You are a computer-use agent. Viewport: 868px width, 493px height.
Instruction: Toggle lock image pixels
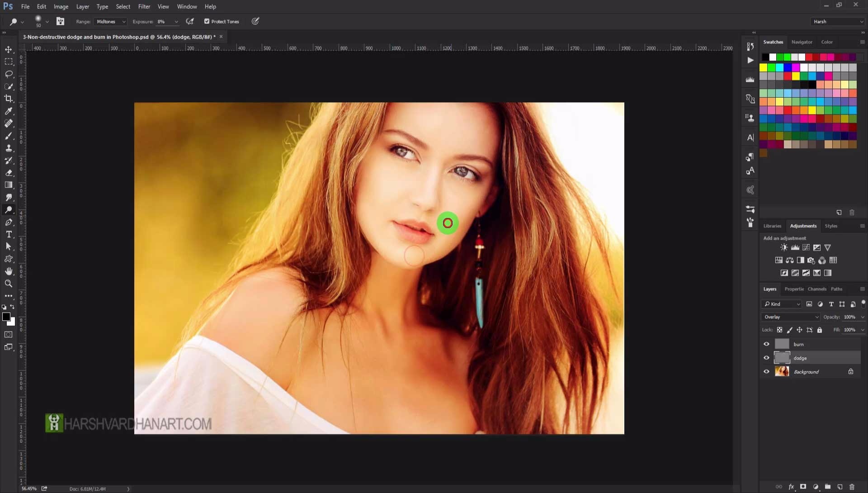click(x=789, y=330)
